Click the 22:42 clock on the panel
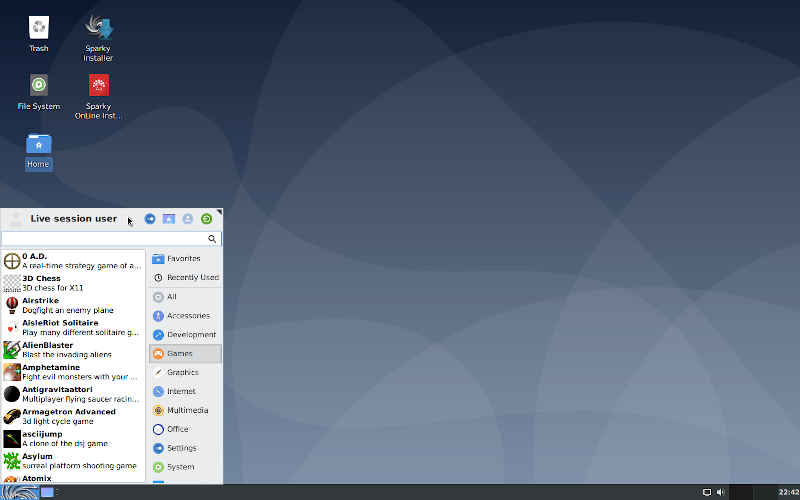Viewport: 800px width, 500px height. (789, 492)
